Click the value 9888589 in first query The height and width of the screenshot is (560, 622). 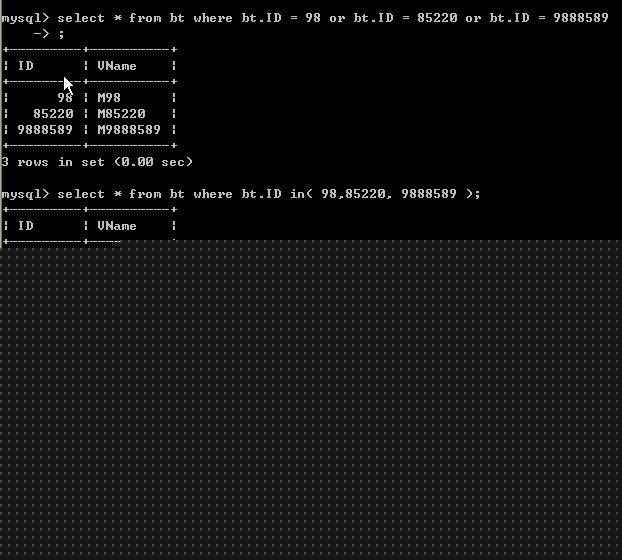581,18
